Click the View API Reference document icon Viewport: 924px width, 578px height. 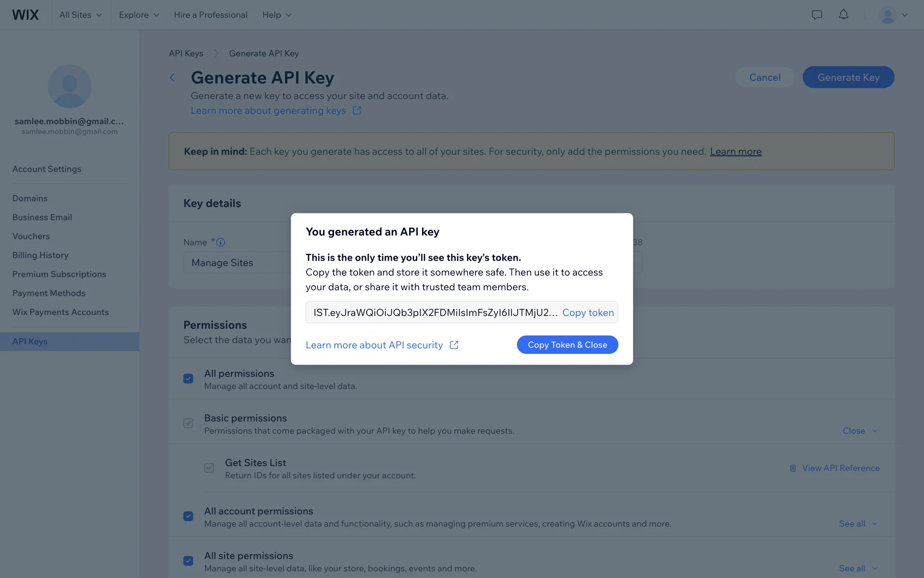[793, 468]
